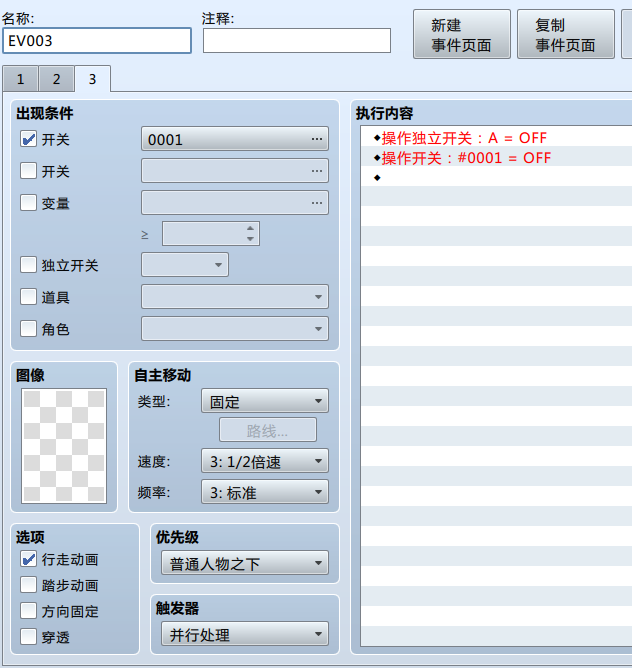
Task: Open selector for first 开关 condition 0001
Action: tap(235, 139)
